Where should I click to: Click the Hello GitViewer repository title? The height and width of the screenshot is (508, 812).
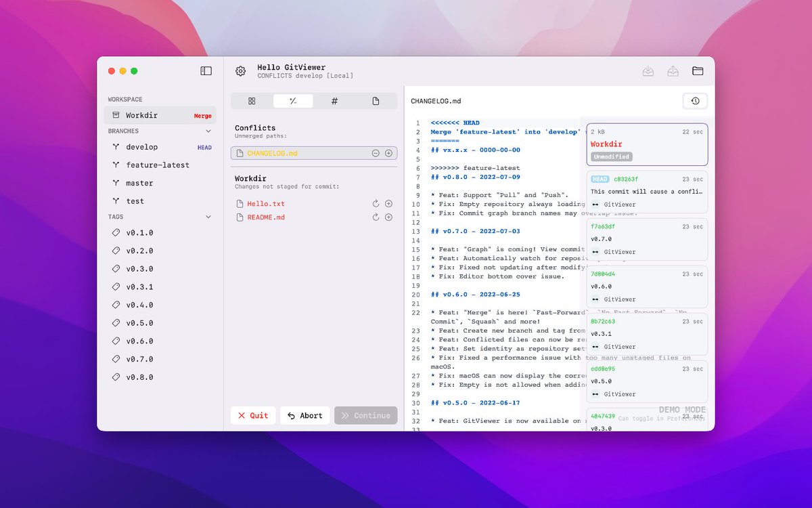291,67
